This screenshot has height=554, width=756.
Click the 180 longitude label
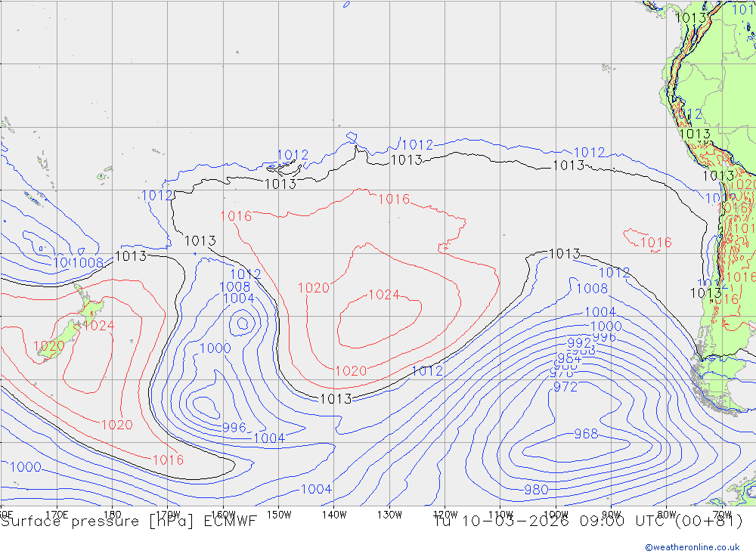coord(113,515)
